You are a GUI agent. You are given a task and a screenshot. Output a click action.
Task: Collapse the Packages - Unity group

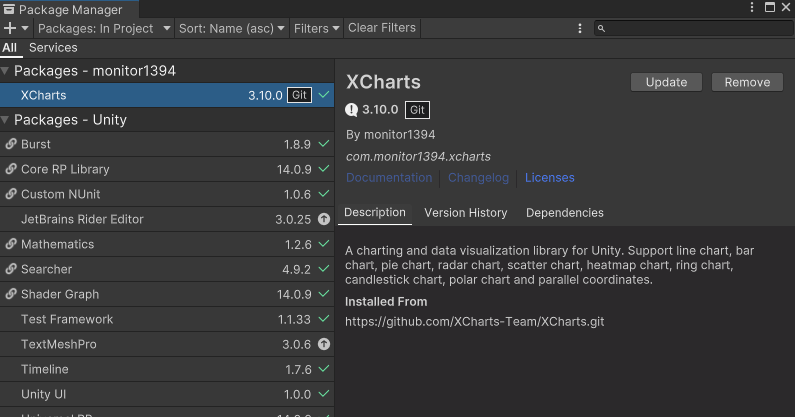click(x=5, y=120)
